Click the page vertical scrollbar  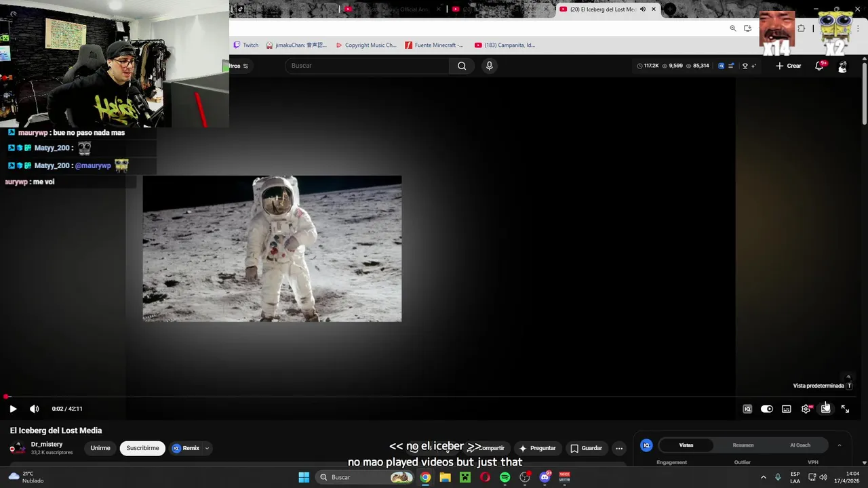865,93
